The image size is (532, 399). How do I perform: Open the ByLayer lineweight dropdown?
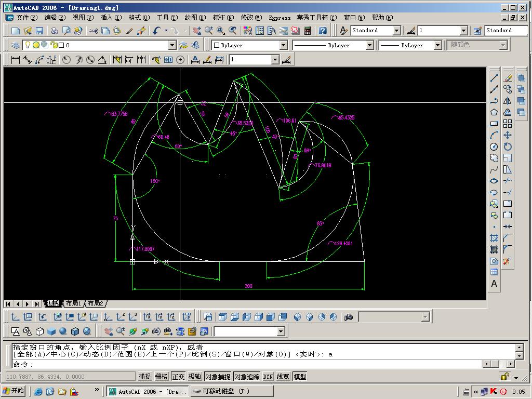pos(437,45)
